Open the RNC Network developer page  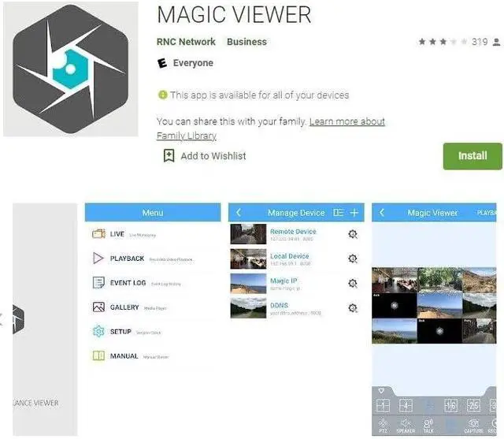(186, 42)
